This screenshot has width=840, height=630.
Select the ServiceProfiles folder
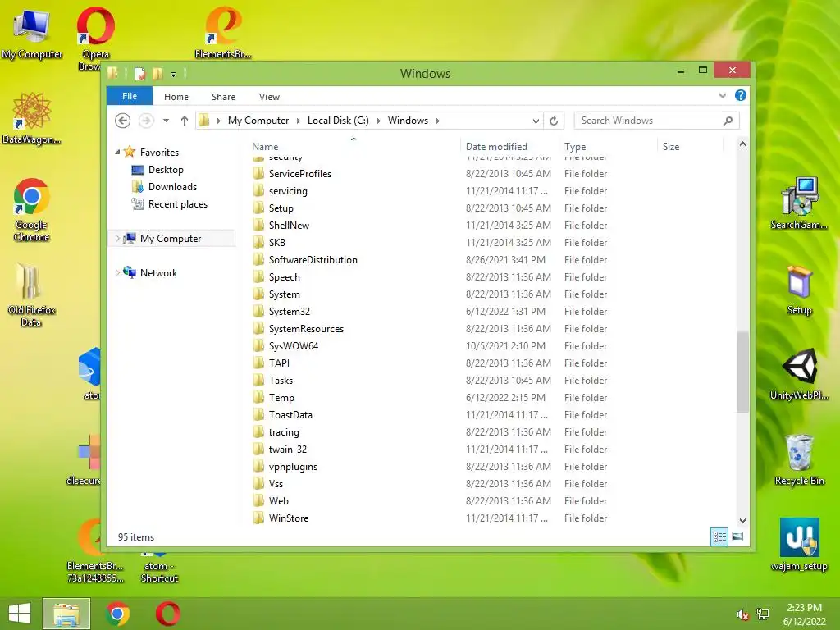click(x=300, y=174)
